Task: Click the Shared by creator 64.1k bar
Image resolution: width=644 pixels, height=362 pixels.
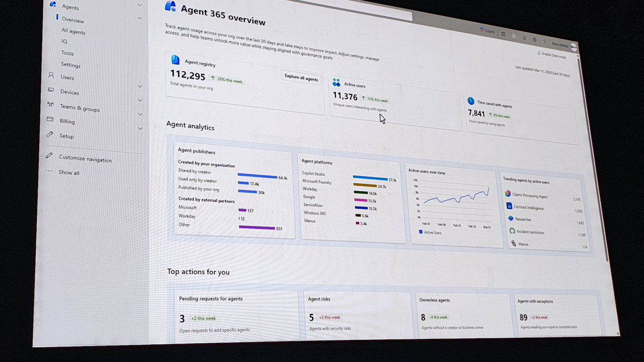Action: (x=257, y=176)
